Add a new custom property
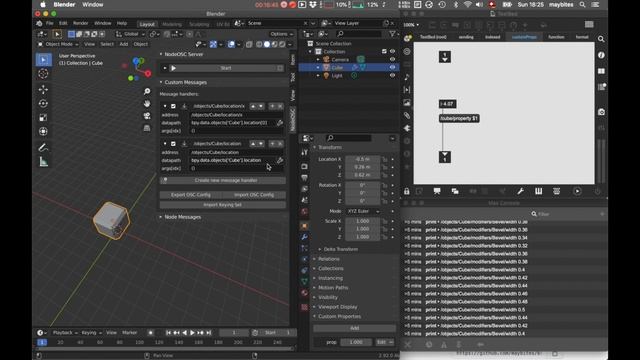 [x=354, y=328]
